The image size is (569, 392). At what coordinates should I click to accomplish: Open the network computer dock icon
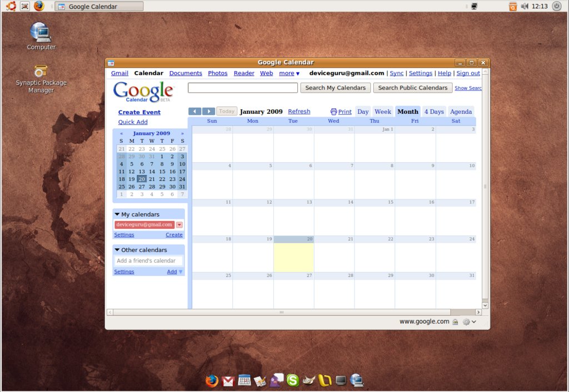pyautogui.click(x=357, y=380)
